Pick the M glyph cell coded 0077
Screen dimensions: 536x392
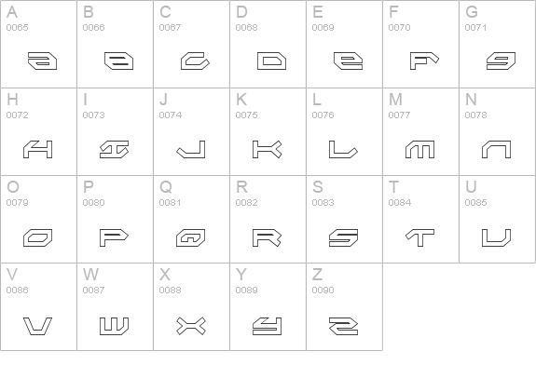point(420,132)
